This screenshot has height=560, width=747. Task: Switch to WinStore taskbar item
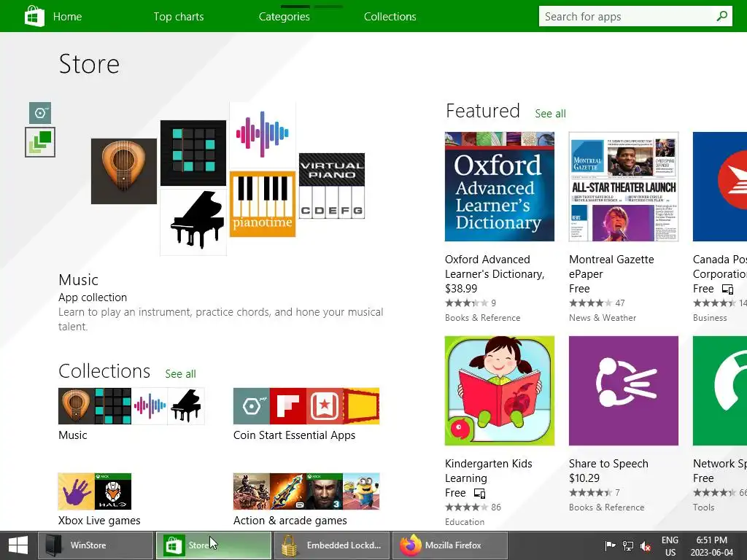pyautogui.click(x=96, y=545)
